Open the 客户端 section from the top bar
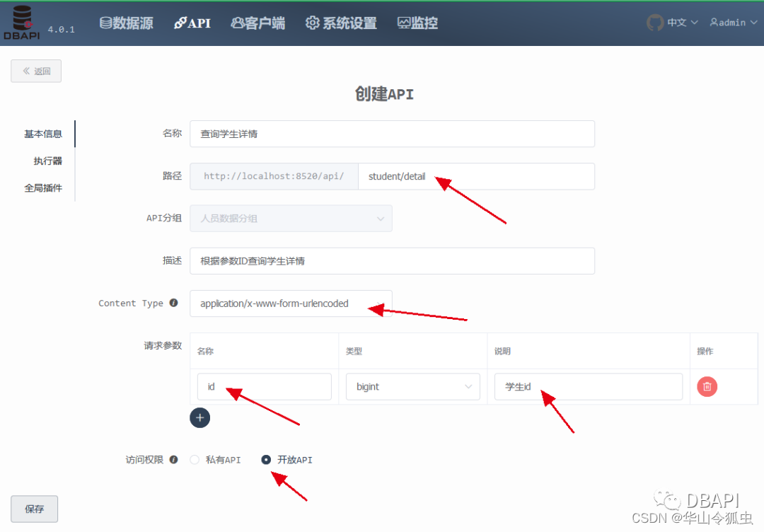Image resolution: width=764 pixels, height=532 pixels. tap(257, 22)
